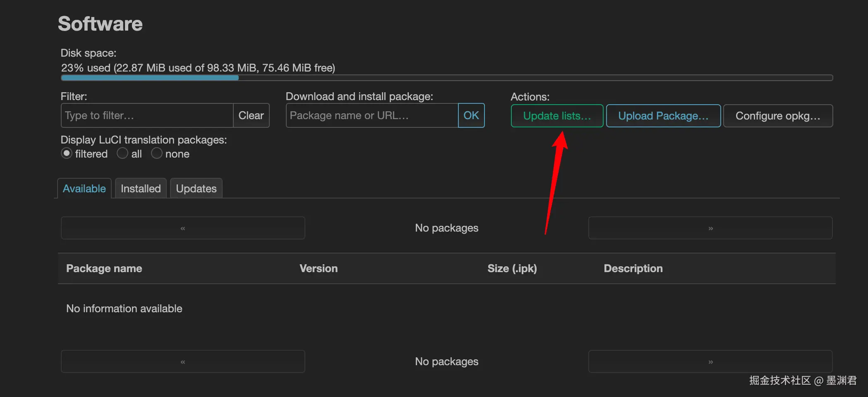Image resolution: width=868 pixels, height=397 pixels.
Task: Select the none translation packages option
Action: (156, 153)
